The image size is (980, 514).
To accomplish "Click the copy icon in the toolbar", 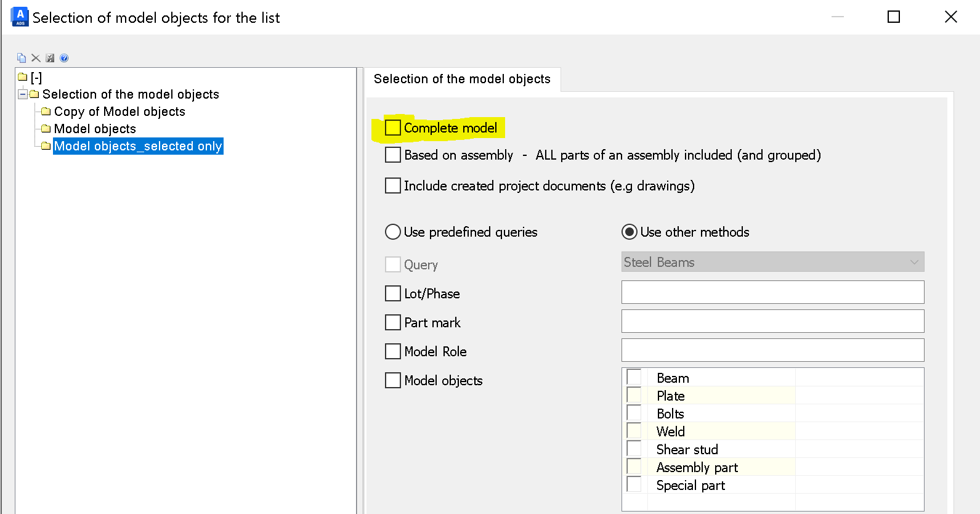I will [22, 58].
